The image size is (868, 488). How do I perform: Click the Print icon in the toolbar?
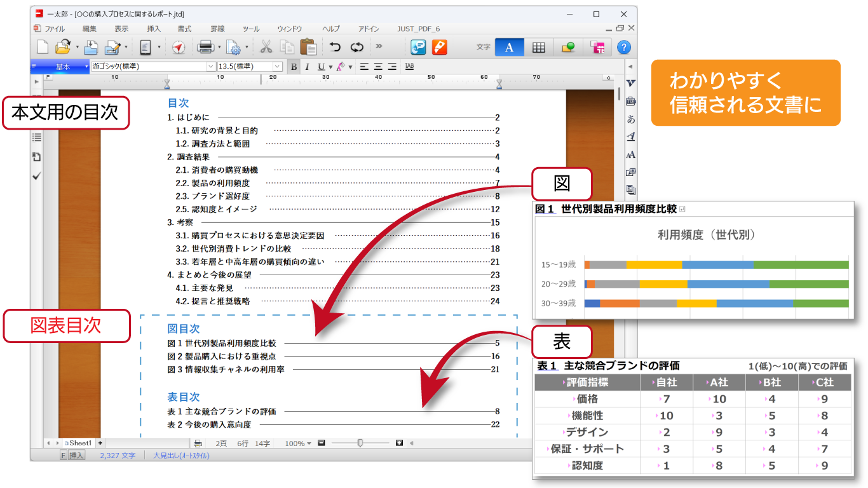205,47
